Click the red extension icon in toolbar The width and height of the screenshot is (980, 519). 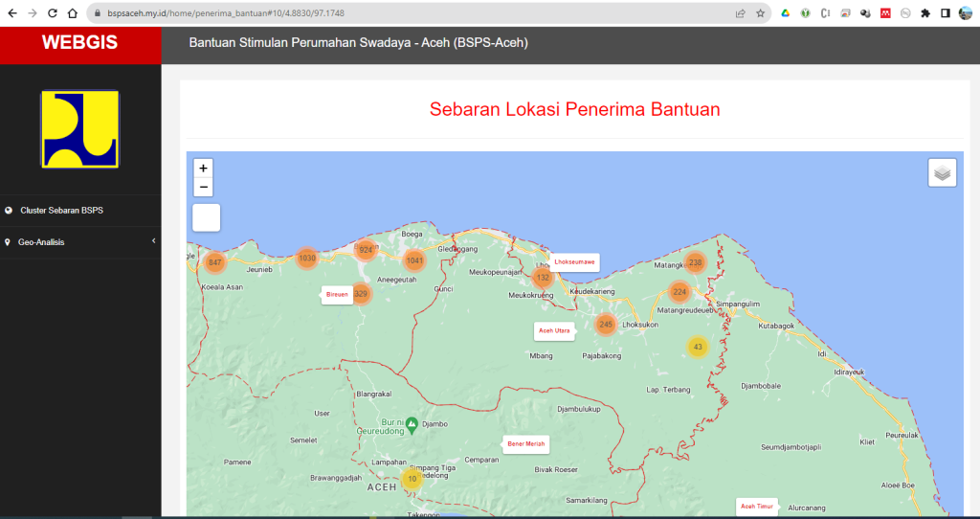coord(885,13)
